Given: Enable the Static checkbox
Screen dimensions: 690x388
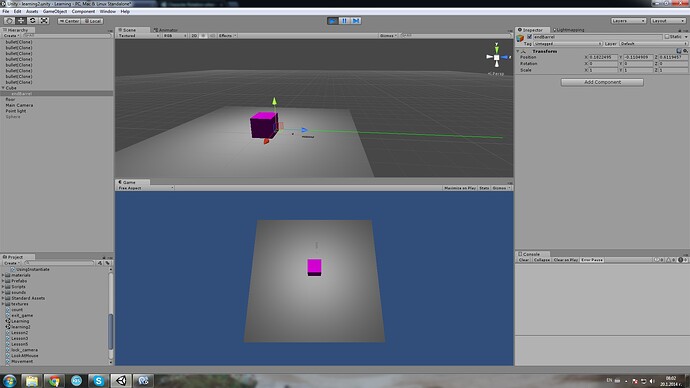Looking at the screenshot, I should click(x=667, y=37).
